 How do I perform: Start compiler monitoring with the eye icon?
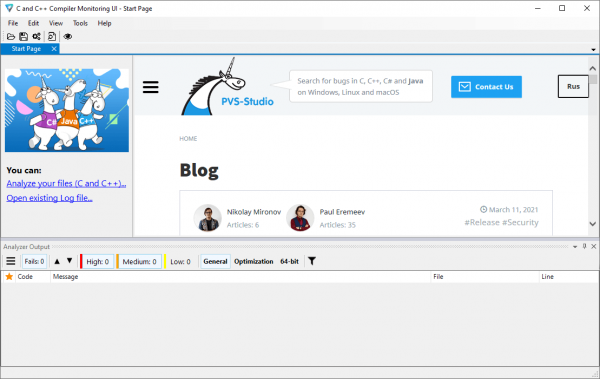68,36
